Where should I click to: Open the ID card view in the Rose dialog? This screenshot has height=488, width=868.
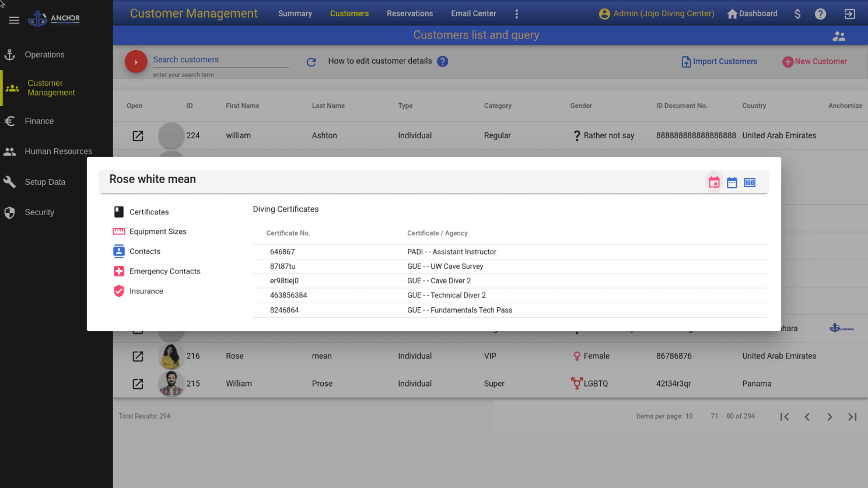pyautogui.click(x=750, y=182)
